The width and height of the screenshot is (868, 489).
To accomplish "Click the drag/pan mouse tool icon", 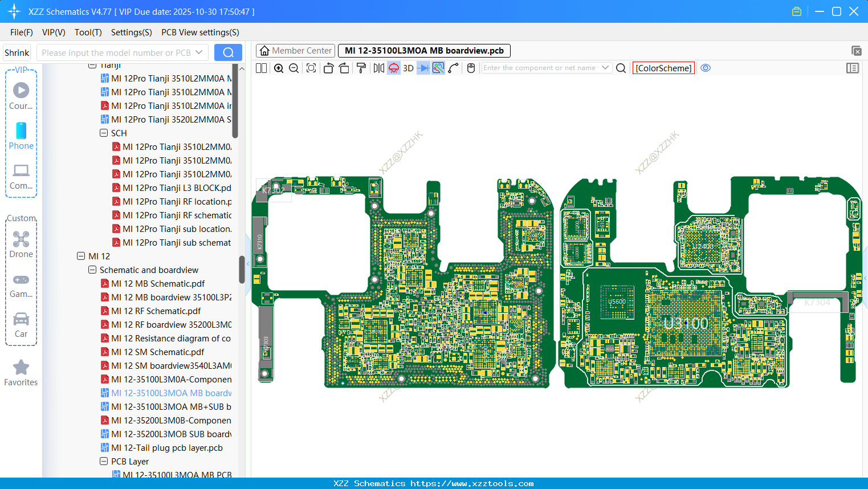I will pyautogui.click(x=471, y=68).
